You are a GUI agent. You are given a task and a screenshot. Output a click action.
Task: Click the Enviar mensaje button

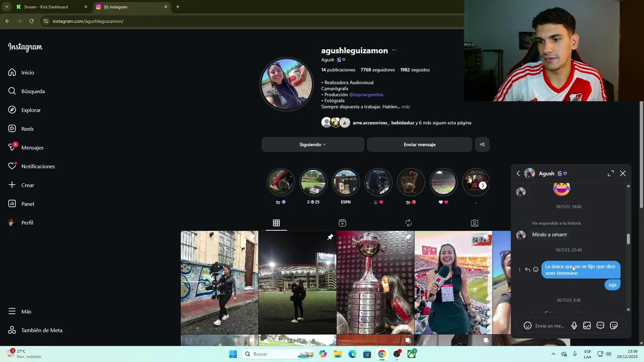[x=419, y=144]
